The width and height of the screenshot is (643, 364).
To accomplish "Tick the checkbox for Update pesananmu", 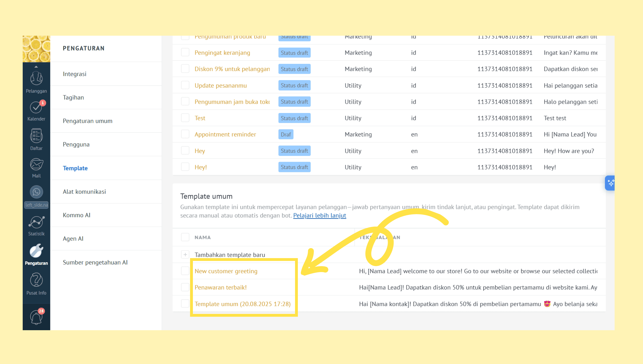I will (185, 85).
